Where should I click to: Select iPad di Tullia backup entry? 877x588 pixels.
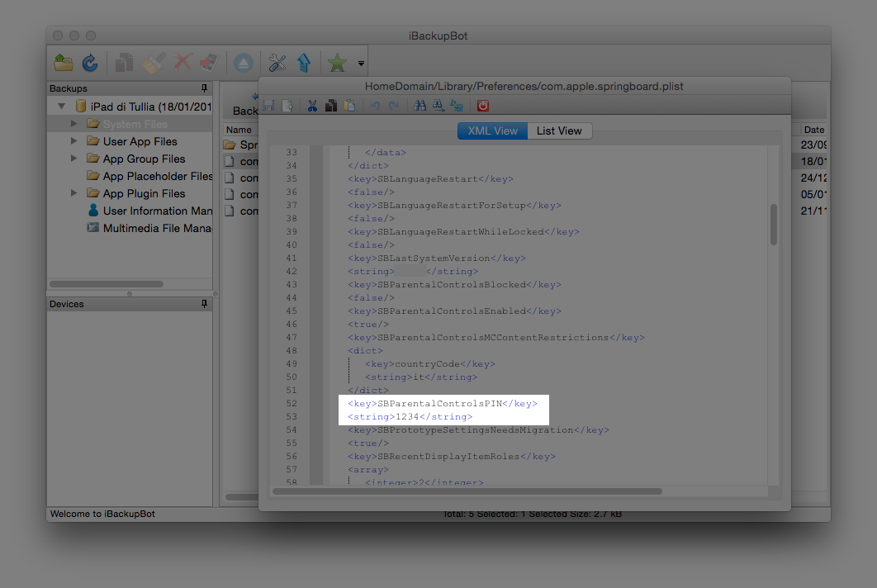pyautogui.click(x=144, y=107)
